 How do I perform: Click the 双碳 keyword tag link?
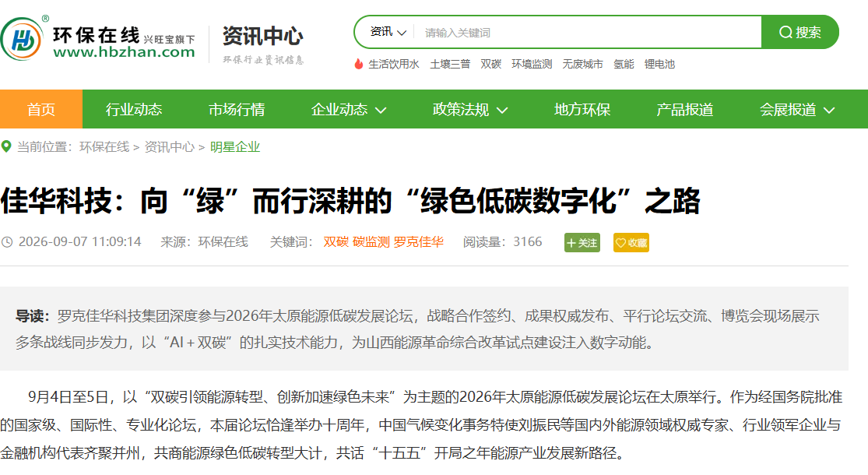tap(336, 242)
